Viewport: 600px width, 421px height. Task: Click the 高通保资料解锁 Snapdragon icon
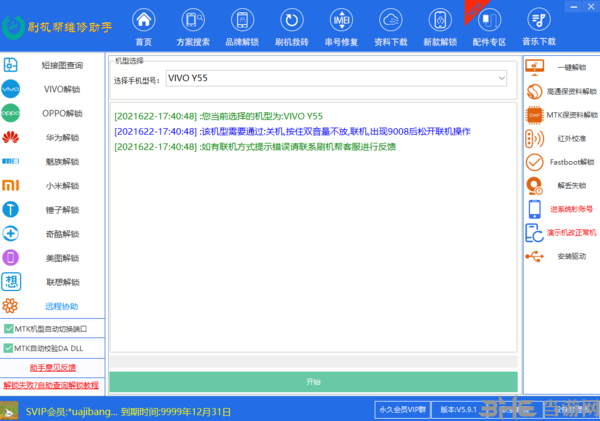point(535,91)
